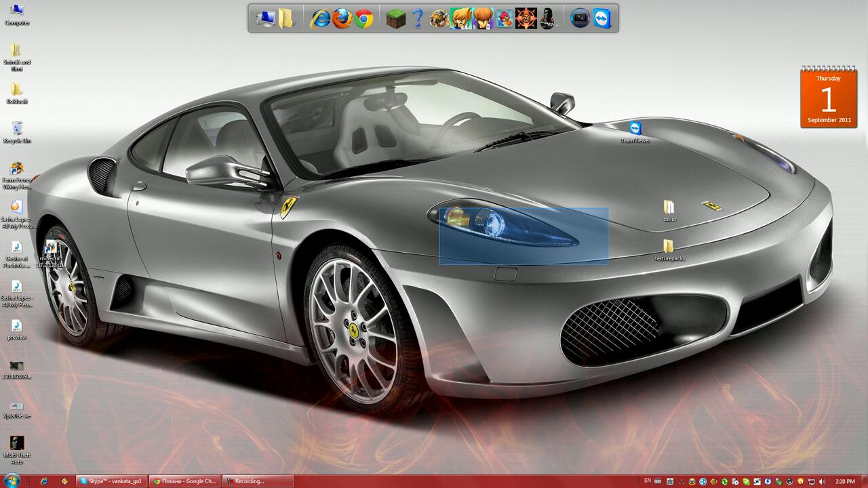Click the TeamViewer icon in the dock
868x488 pixels.
pos(602,19)
